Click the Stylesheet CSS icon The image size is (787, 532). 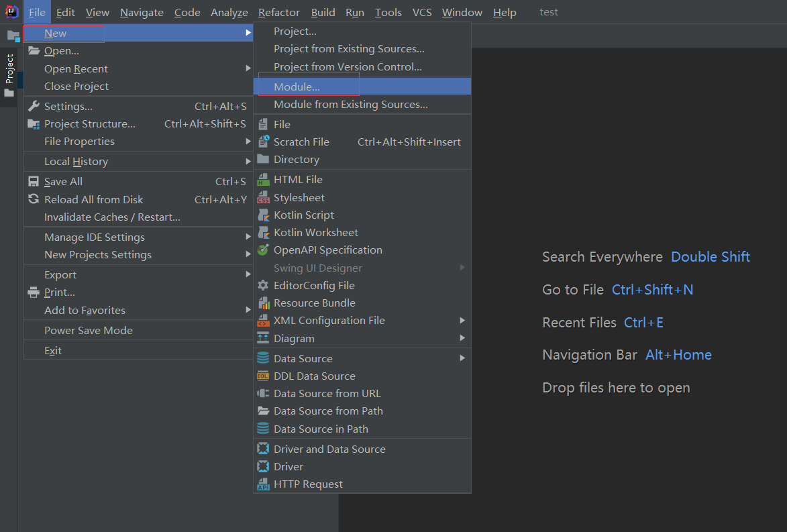(263, 198)
